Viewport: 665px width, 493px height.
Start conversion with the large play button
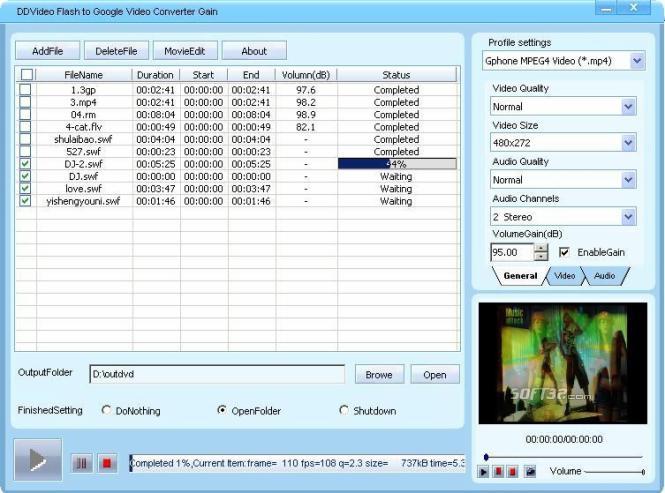[x=38, y=459]
